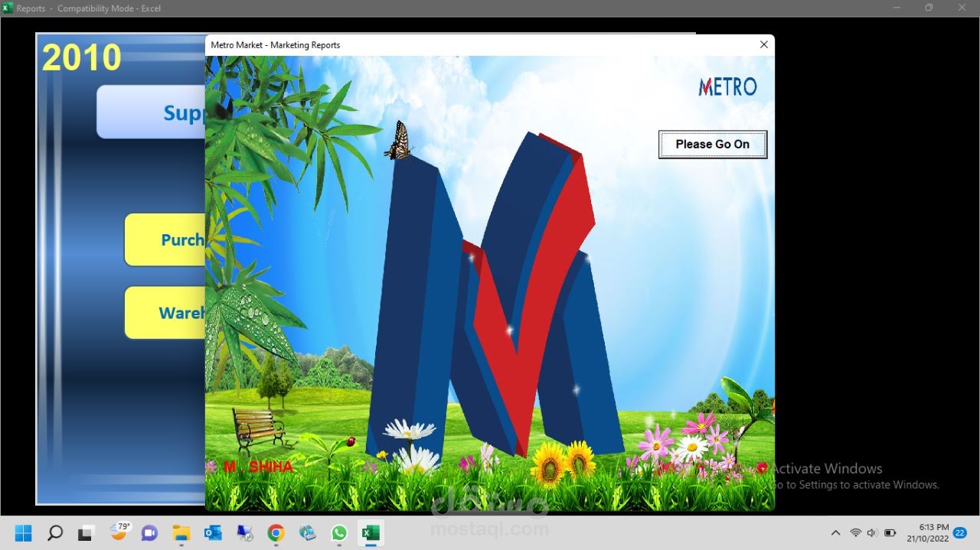Screen dimensions: 980x550
Task: Click the Metro Market - Marketing Reports title
Action: point(276,45)
